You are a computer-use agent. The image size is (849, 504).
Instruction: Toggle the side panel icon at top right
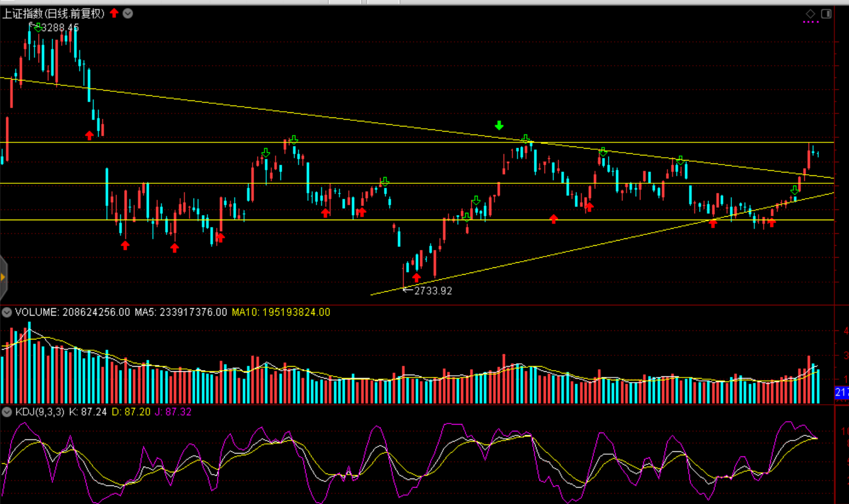point(826,13)
